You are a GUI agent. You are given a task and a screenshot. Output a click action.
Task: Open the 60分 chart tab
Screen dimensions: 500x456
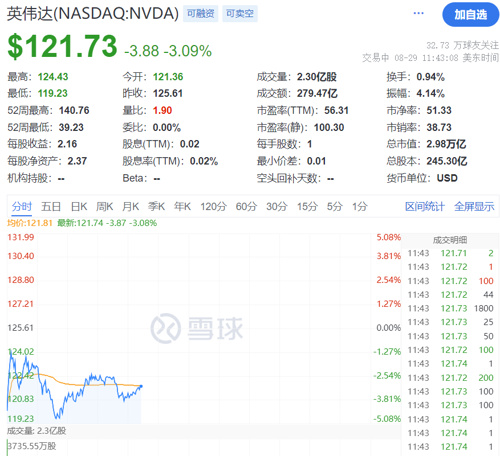[246, 207]
